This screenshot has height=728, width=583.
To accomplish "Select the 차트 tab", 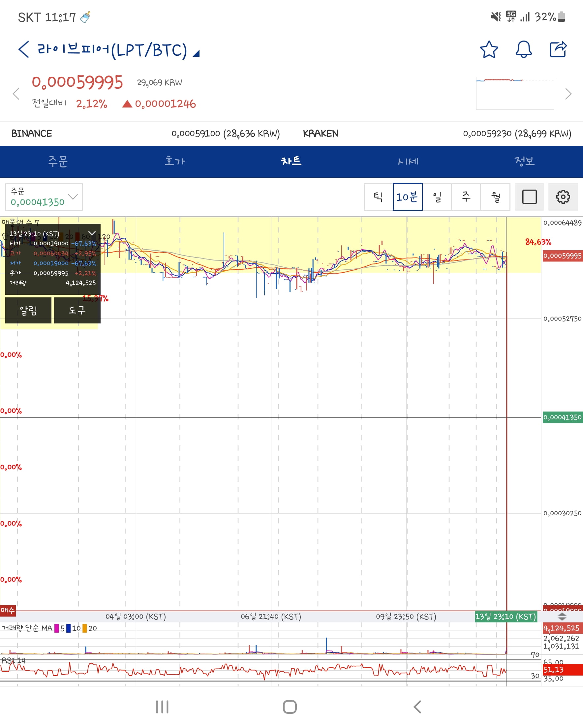I will pos(291,162).
